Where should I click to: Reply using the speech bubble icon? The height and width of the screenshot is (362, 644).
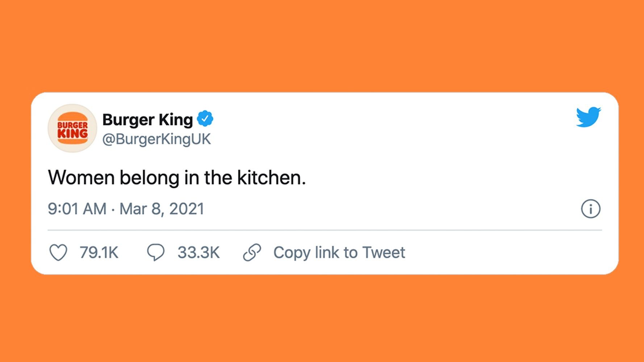pyautogui.click(x=156, y=253)
